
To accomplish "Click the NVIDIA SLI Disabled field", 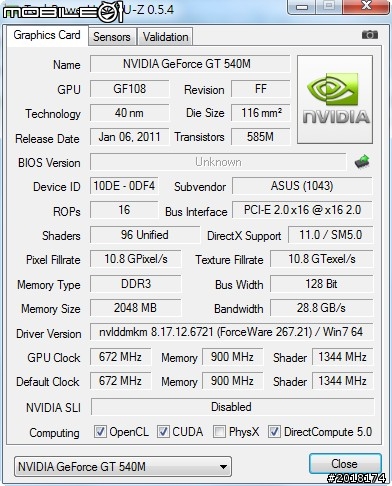I will coord(232,407).
